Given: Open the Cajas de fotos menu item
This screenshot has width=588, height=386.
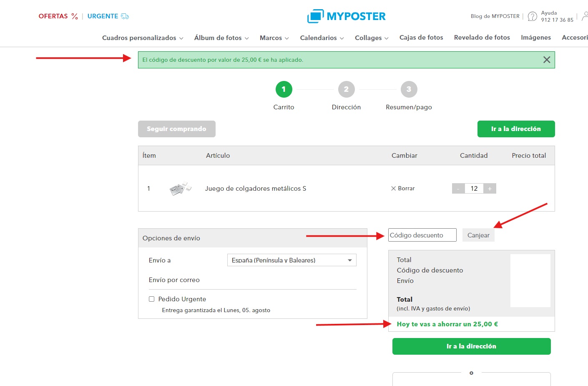Looking at the screenshot, I should click(x=421, y=38).
